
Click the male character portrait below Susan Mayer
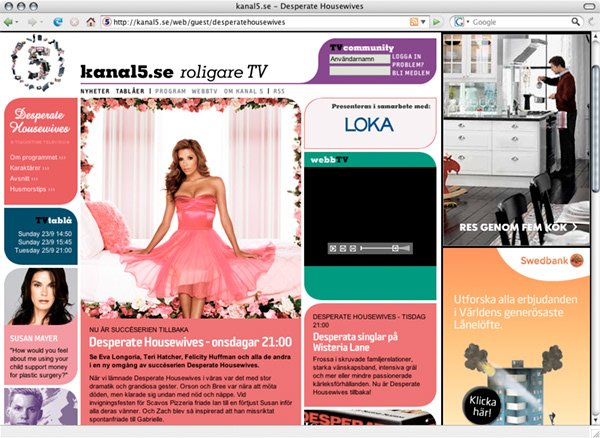[x=41, y=406]
